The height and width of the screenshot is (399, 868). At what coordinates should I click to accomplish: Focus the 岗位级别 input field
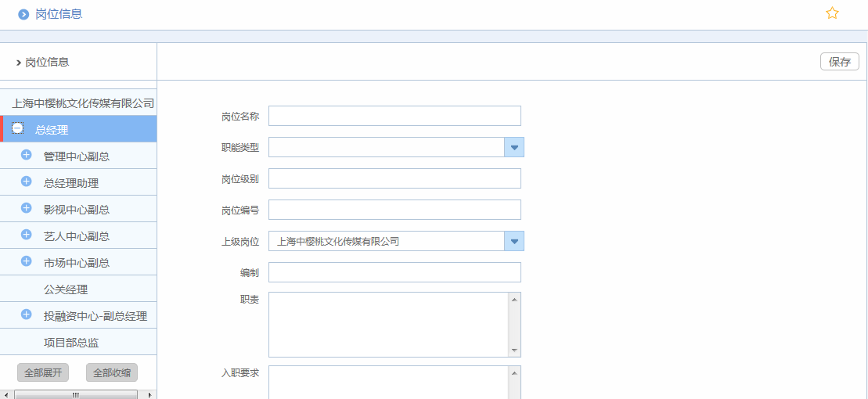click(394, 178)
